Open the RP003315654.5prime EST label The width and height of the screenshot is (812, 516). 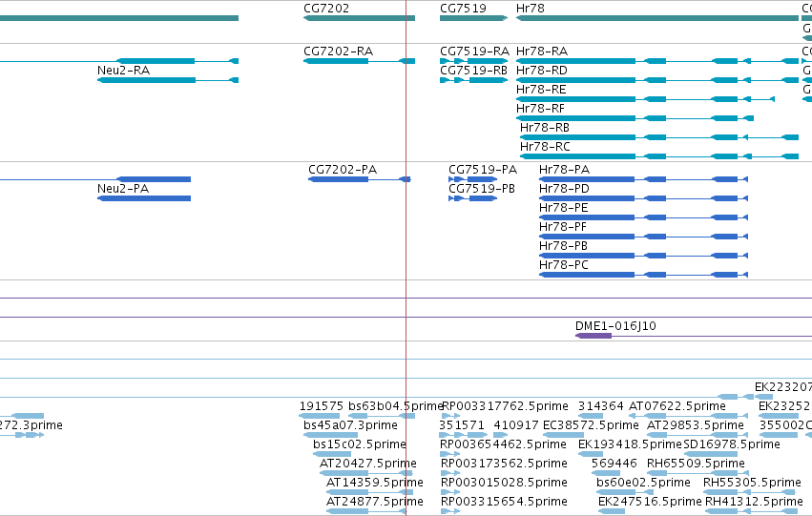(504, 502)
